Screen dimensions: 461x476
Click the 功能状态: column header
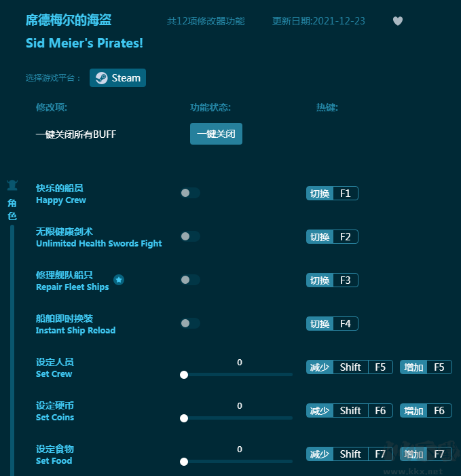(210, 107)
